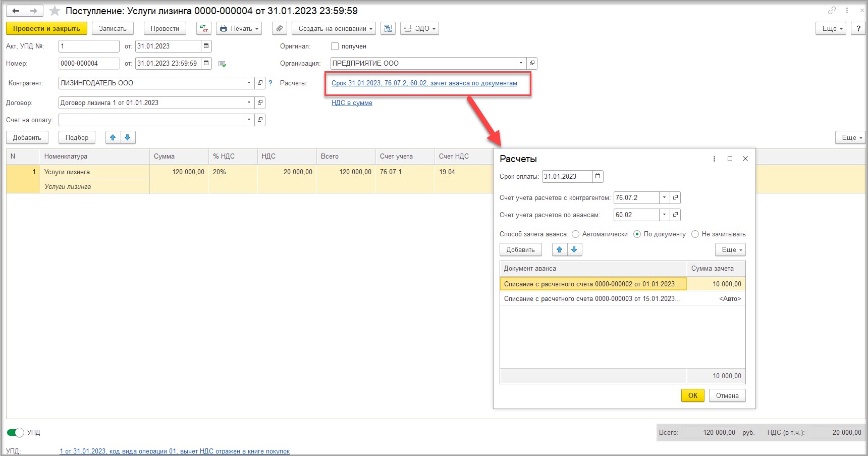This screenshot has height=456, width=868.
Task: Click Провести и закрыть button
Action: point(46,28)
